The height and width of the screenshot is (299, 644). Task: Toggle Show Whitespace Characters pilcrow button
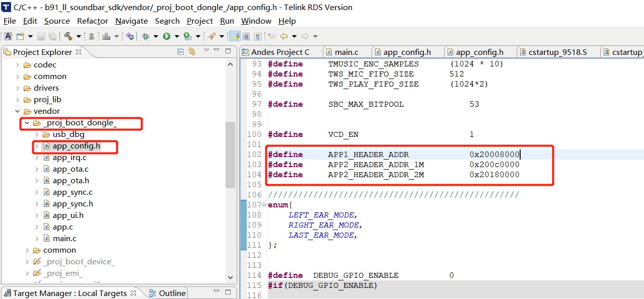pos(257,36)
